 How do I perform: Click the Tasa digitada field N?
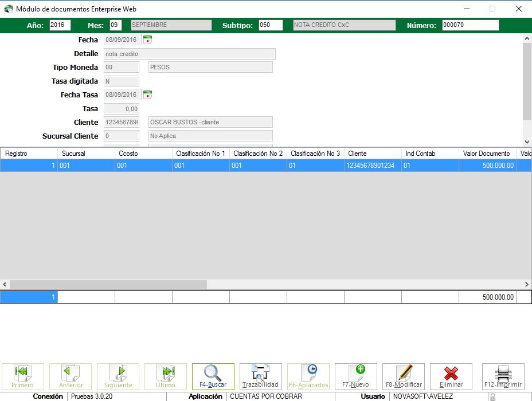[x=122, y=81]
